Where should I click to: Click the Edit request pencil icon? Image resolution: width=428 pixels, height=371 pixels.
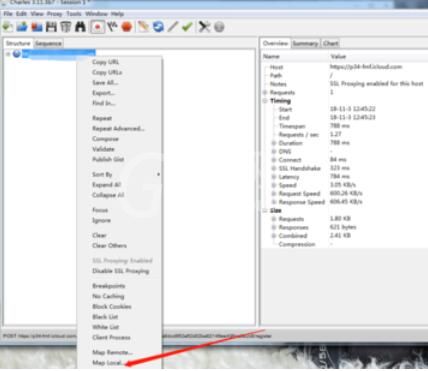pyautogui.click(x=173, y=27)
